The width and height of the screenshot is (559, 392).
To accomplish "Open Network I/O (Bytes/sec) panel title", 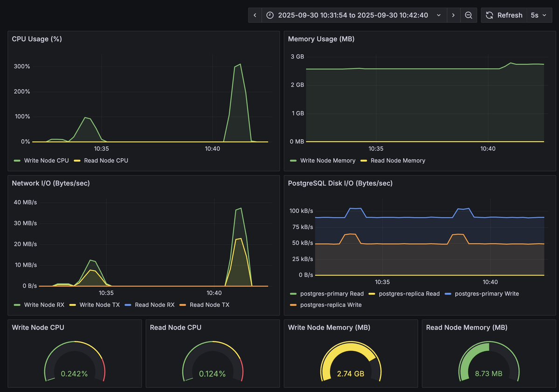I will click(x=51, y=183).
